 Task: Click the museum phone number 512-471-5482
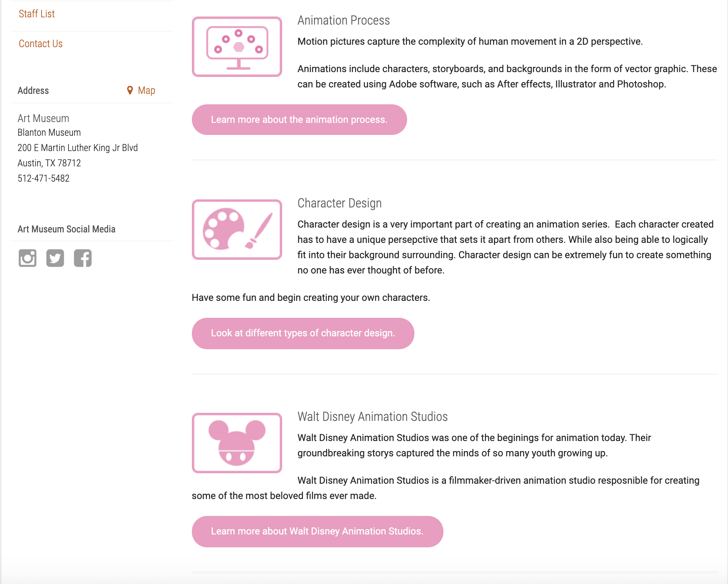(44, 178)
